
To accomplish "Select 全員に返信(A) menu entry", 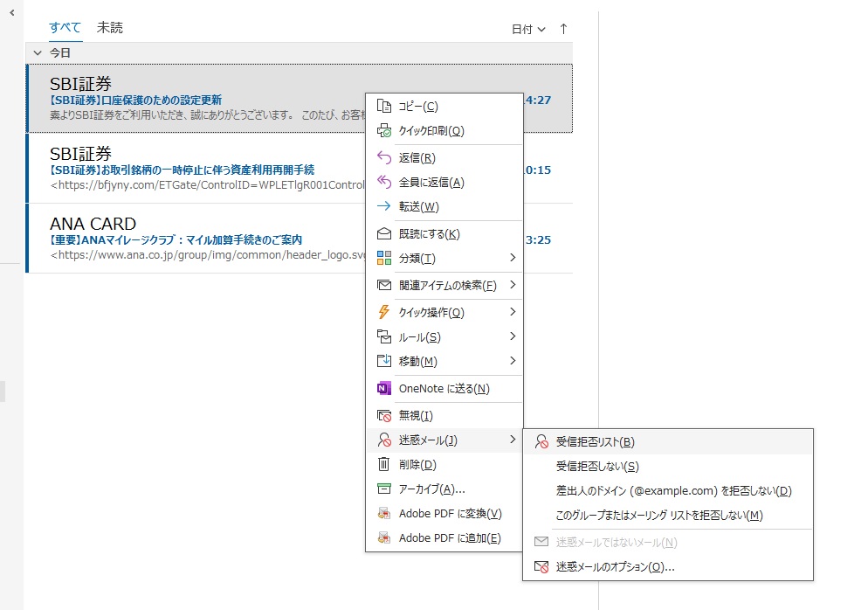I will [444, 182].
